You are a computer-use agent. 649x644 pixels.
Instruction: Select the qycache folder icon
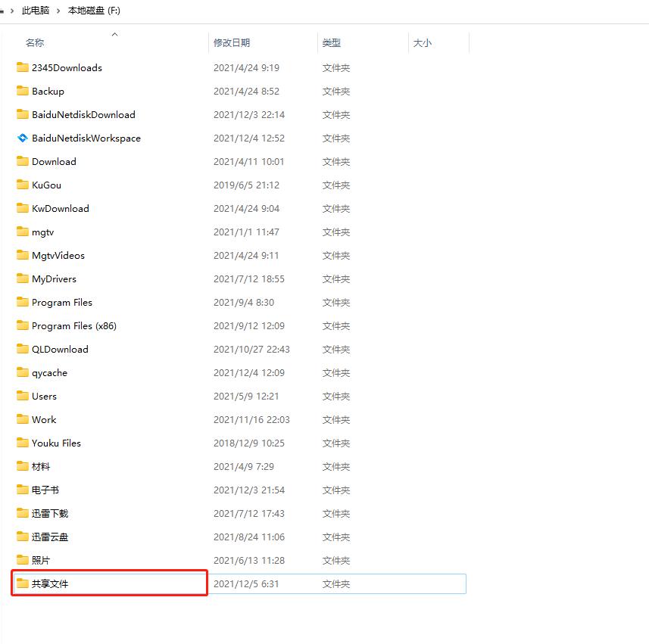click(x=22, y=372)
